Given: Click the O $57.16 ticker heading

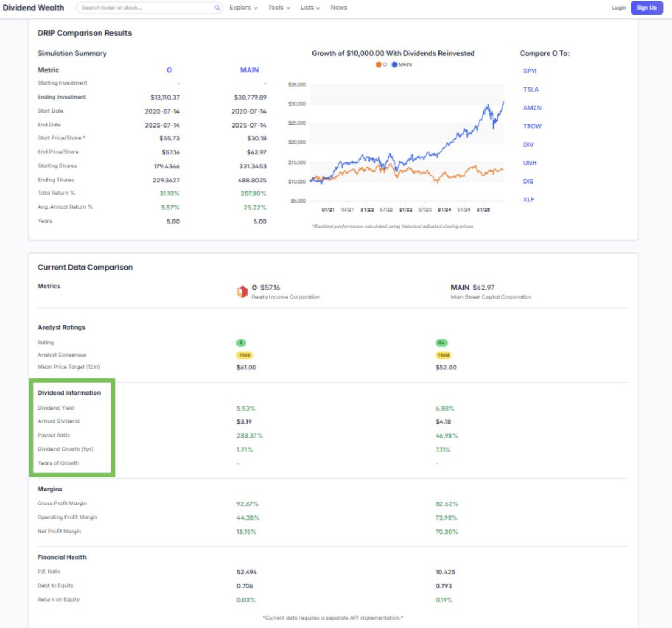Looking at the screenshot, I should pos(266,288).
